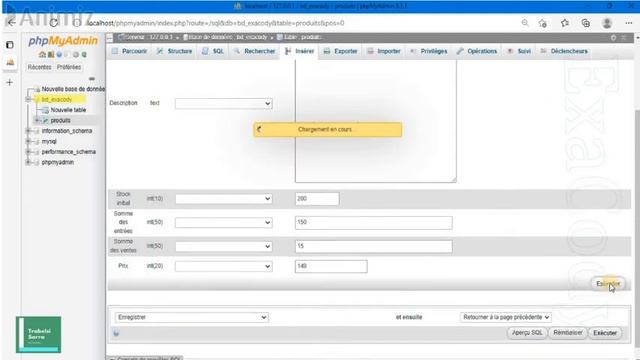Open the Stock initial function dropdown
This screenshot has width=640, height=360.
[224, 199]
